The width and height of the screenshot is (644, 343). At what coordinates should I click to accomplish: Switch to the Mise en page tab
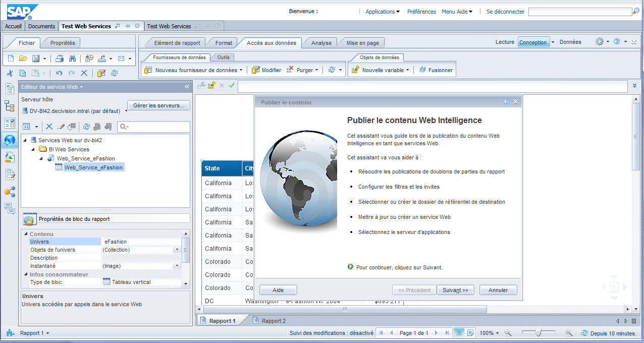coord(362,43)
